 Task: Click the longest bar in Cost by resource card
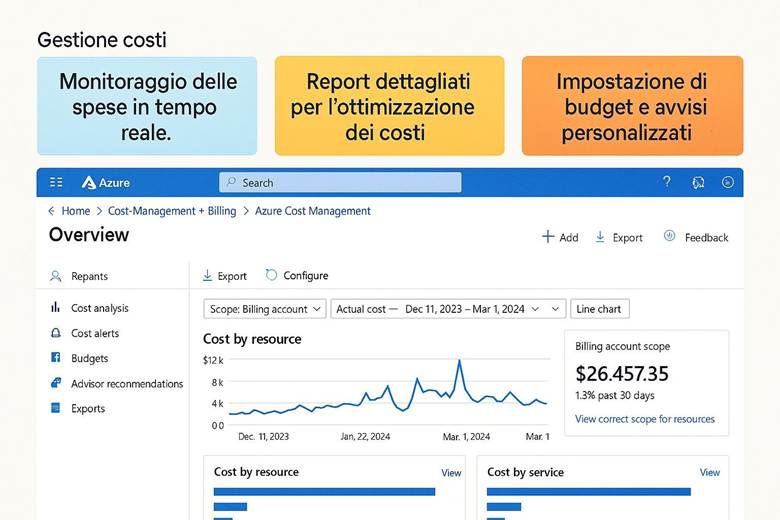324,492
